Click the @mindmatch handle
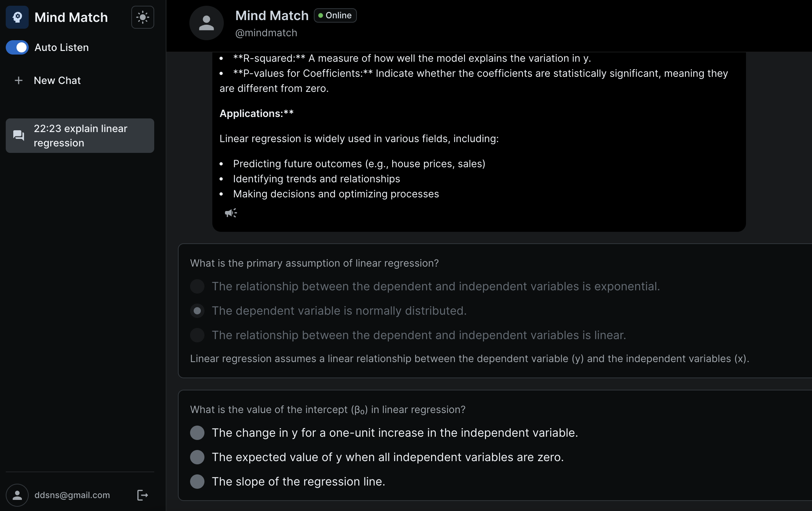812x511 pixels. [266, 33]
